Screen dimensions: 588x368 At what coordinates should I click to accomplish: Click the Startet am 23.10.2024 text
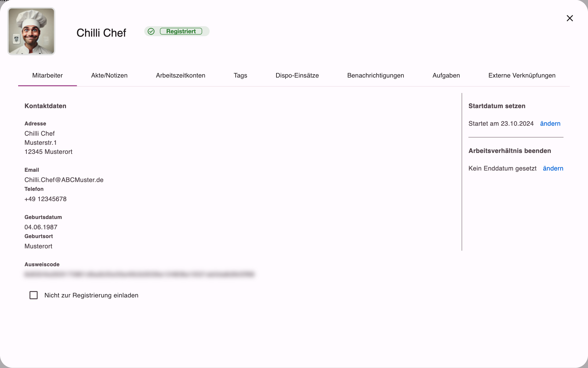[x=501, y=124]
